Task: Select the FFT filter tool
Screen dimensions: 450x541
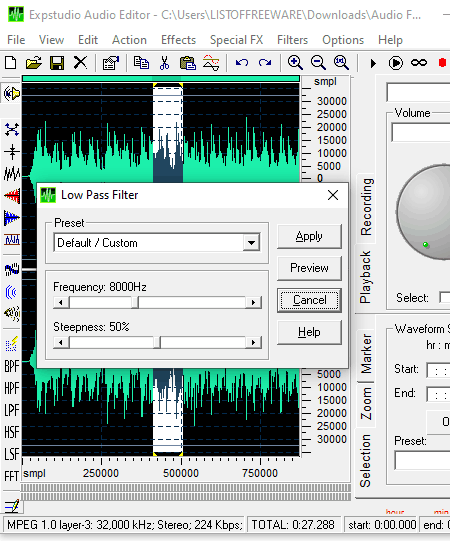Action: tap(11, 476)
